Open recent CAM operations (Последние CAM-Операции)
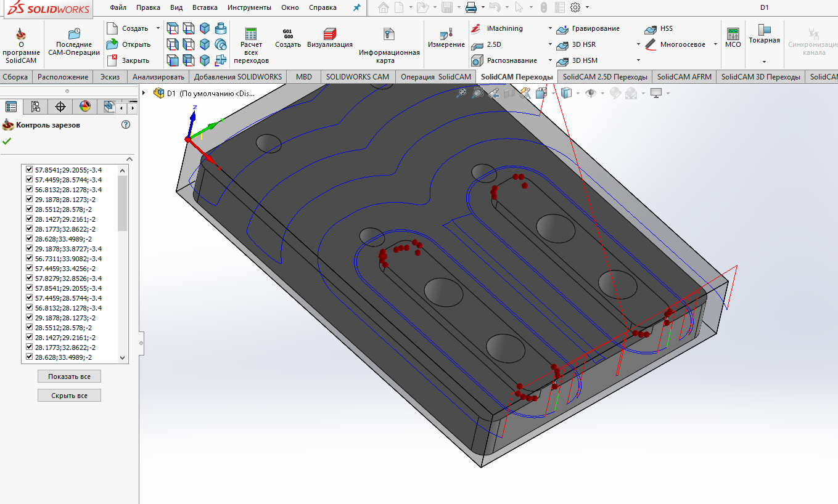This screenshot has height=504, width=838. click(x=74, y=42)
